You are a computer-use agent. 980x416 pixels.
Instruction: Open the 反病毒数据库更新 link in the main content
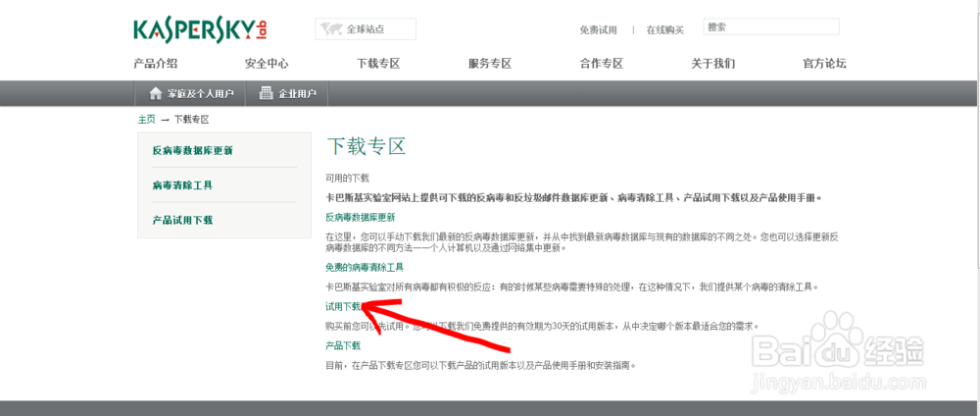pos(361,217)
